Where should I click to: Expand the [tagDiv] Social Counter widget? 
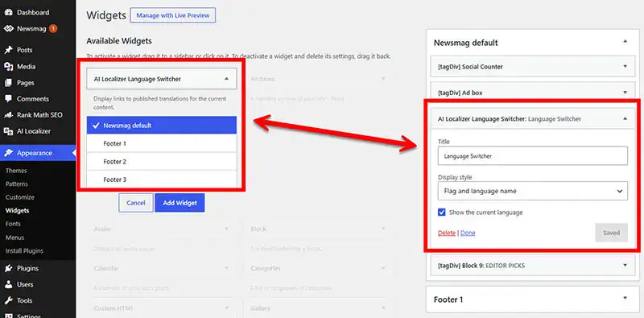[x=532, y=67]
